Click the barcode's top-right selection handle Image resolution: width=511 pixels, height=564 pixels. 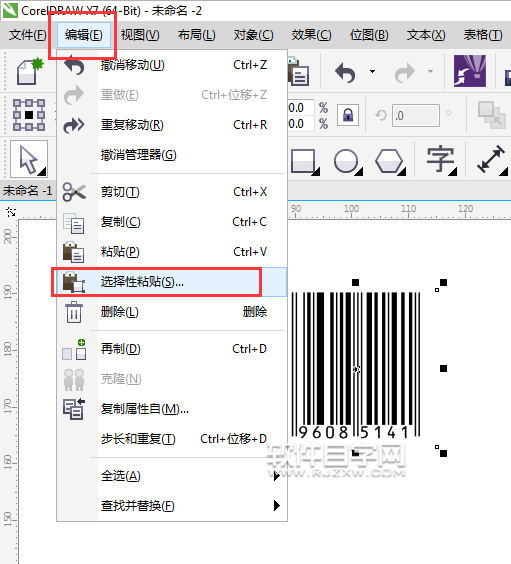coord(443,283)
